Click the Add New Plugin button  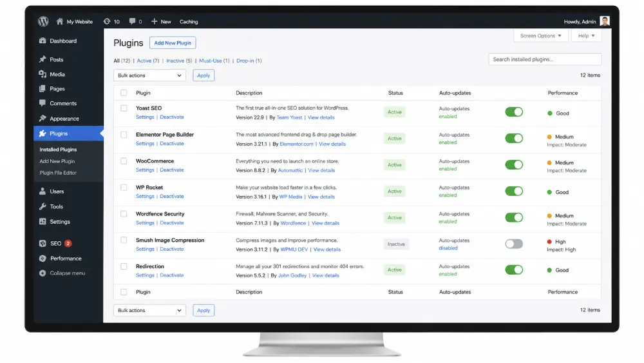point(173,43)
